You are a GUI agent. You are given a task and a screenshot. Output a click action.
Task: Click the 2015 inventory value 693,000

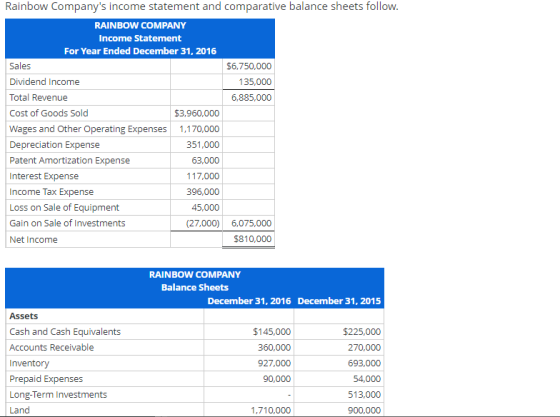pos(364,363)
